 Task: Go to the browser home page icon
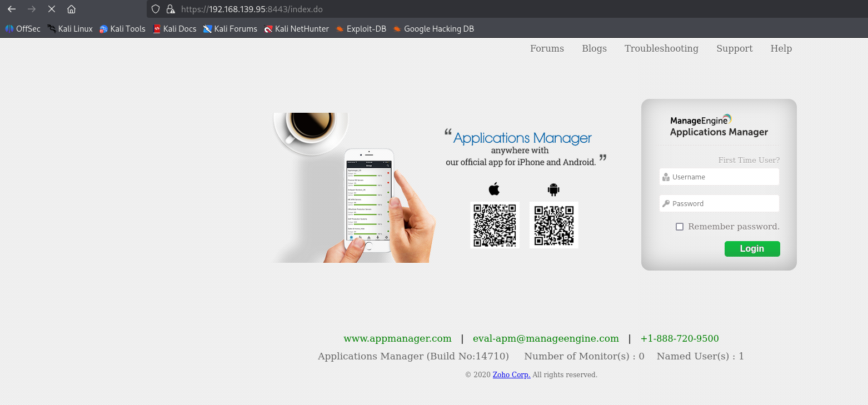click(71, 9)
